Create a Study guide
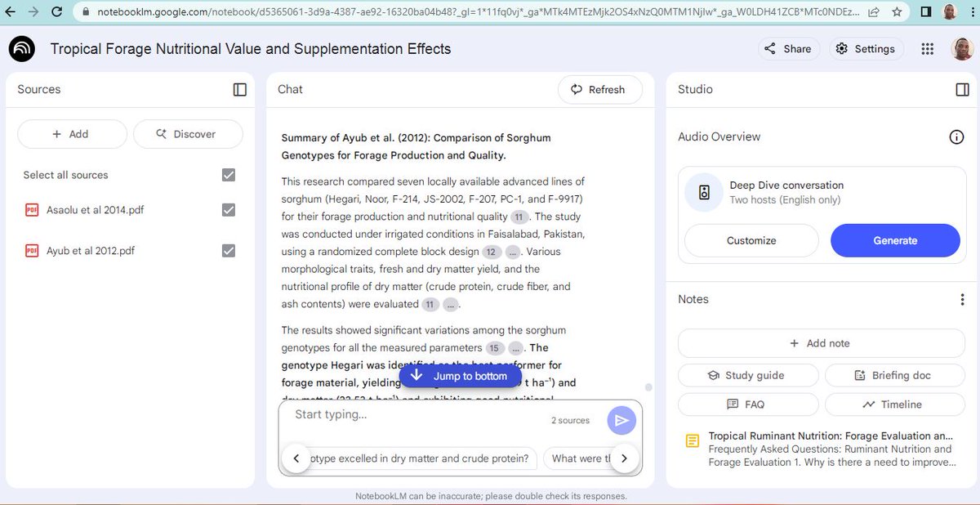The width and height of the screenshot is (980, 505). pyautogui.click(x=748, y=375)
